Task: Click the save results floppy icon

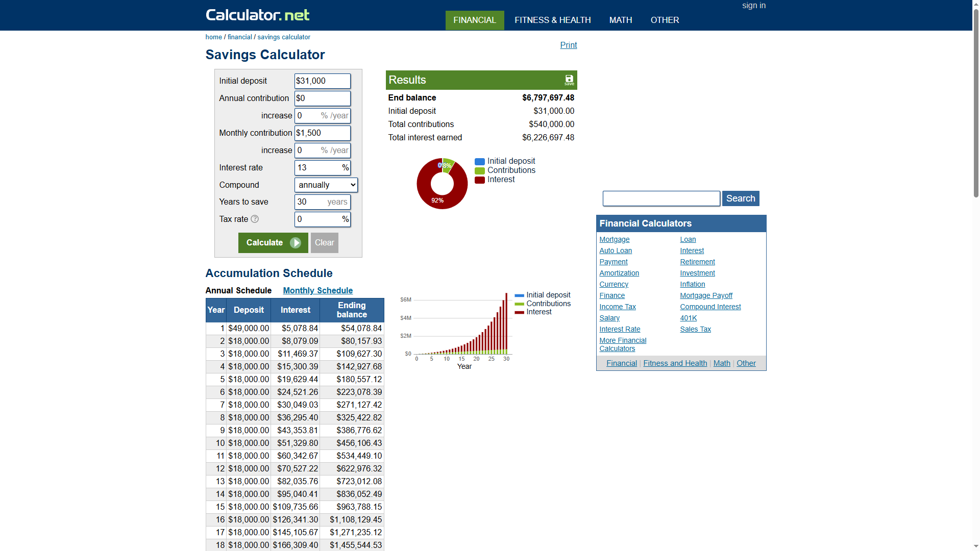Action: point(569,80)
